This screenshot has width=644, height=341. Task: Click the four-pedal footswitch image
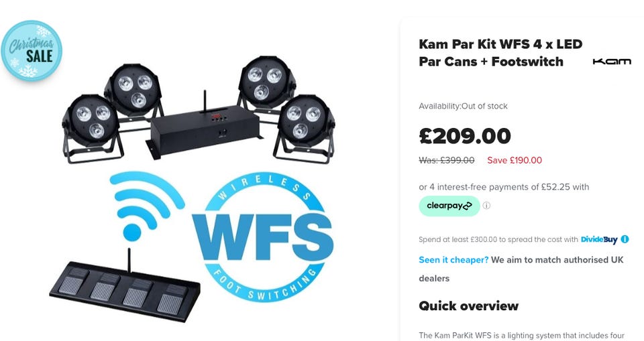coord(125,287)
